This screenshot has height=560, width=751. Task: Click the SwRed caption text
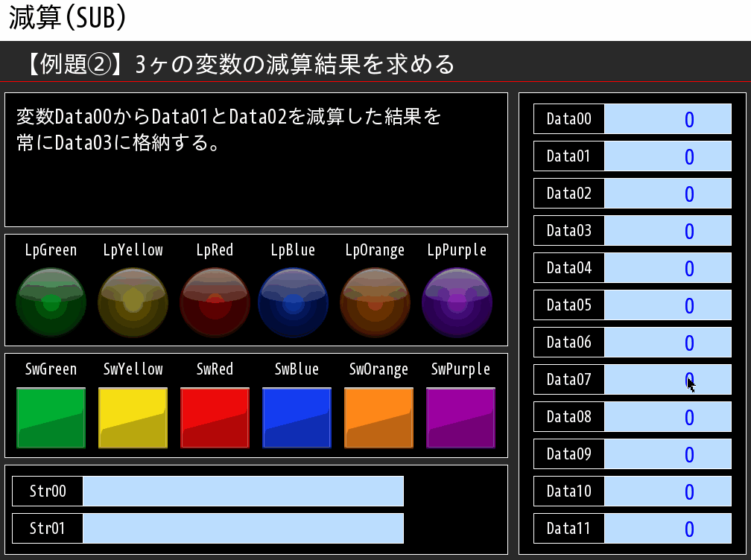(x=215, y=369)
